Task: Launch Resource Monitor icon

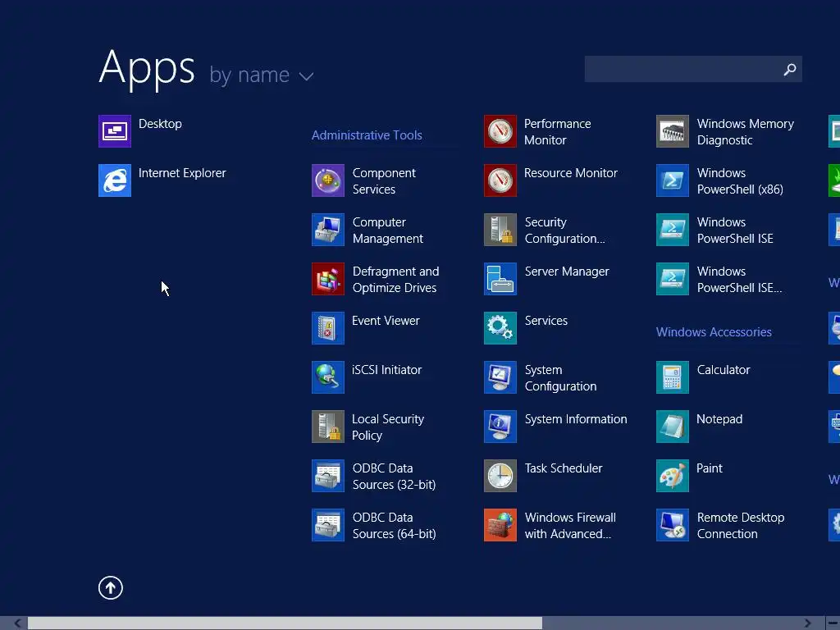Action: pos(500,180)
